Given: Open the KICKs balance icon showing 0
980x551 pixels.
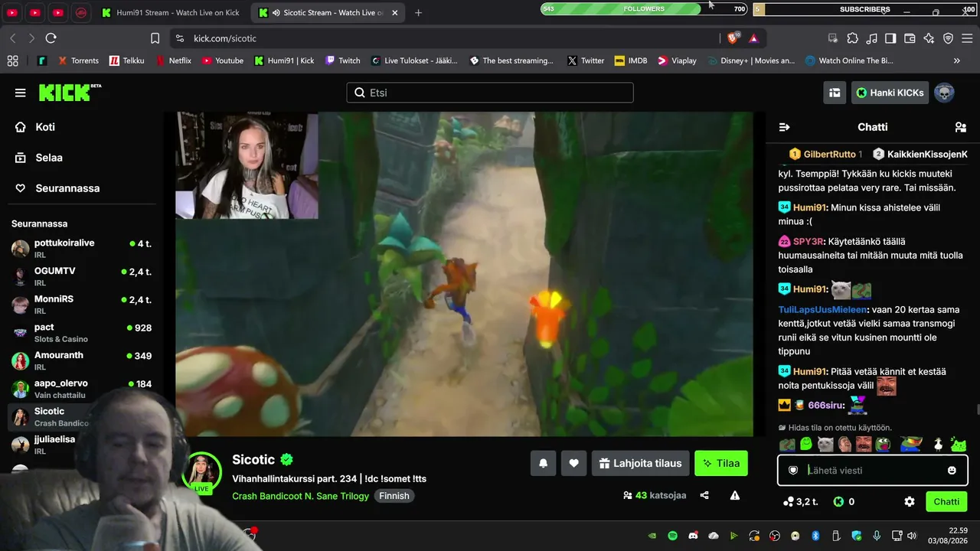Looking at the screenshot, I should point(844,502).
